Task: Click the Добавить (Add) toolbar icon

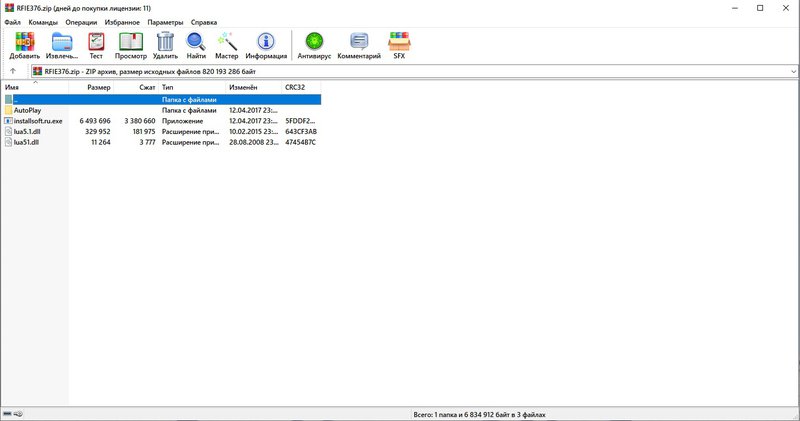Action: click(24, 41)
